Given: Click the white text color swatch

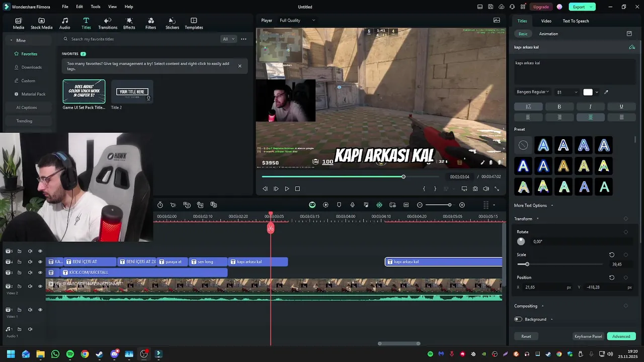Looking at the screenshot, I should pyautogui.click(x=588, y=92).
